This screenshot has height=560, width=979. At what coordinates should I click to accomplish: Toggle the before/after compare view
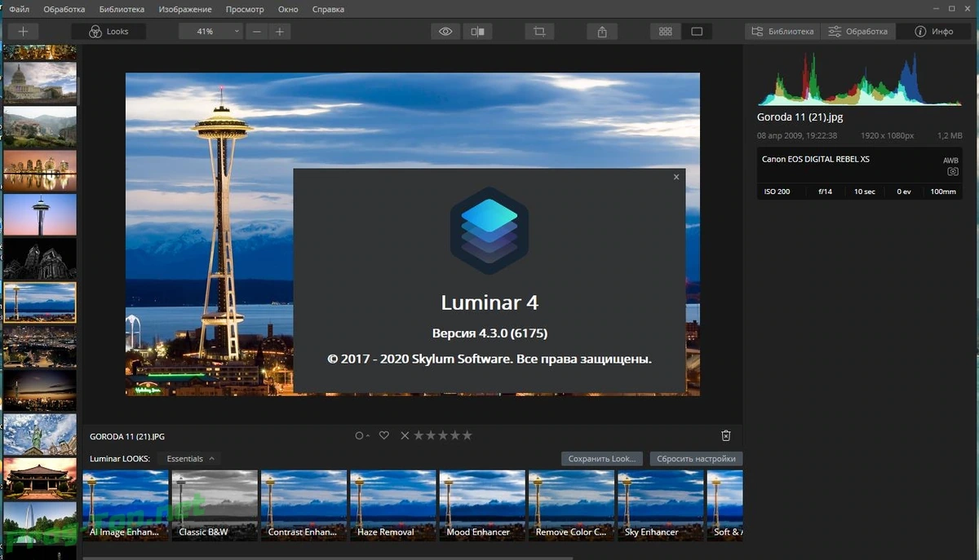(x=477, y=31)
